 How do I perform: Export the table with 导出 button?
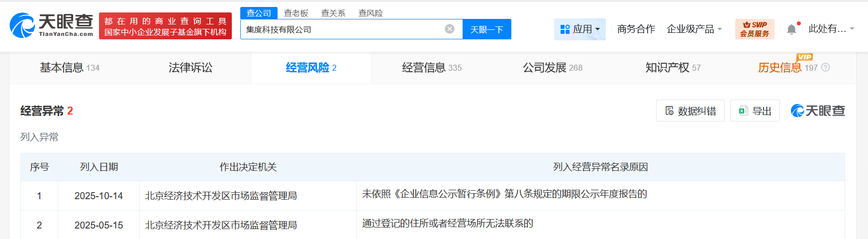(x=755, y=111)
